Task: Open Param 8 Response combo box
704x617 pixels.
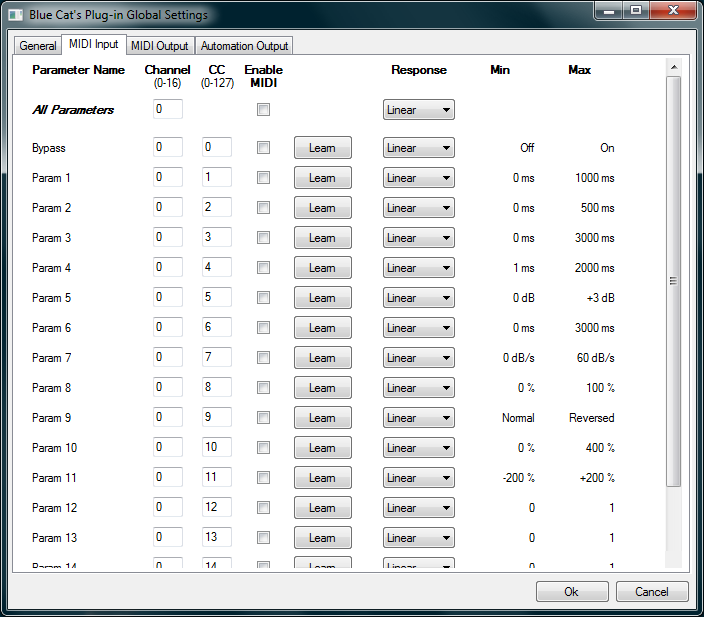Action: (418, 388)
